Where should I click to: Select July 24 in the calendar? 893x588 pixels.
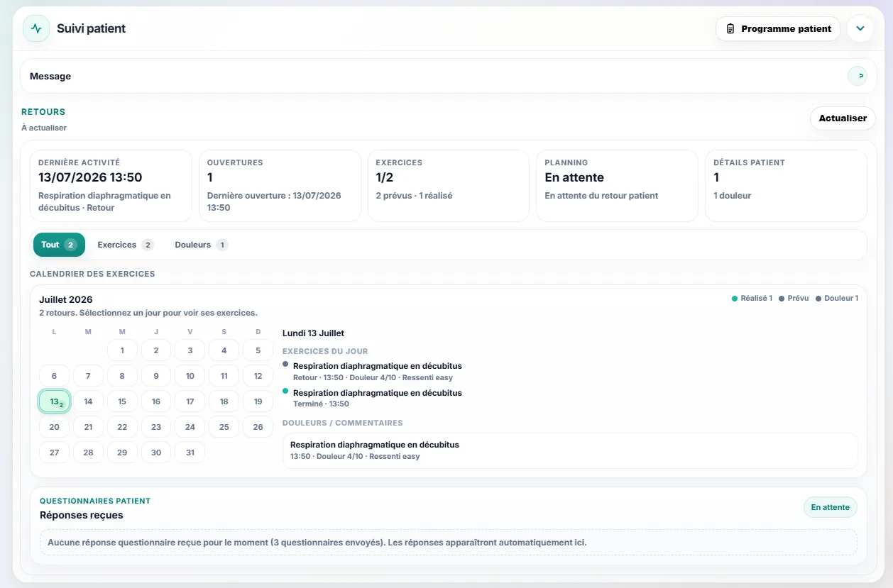pos(190,427)
